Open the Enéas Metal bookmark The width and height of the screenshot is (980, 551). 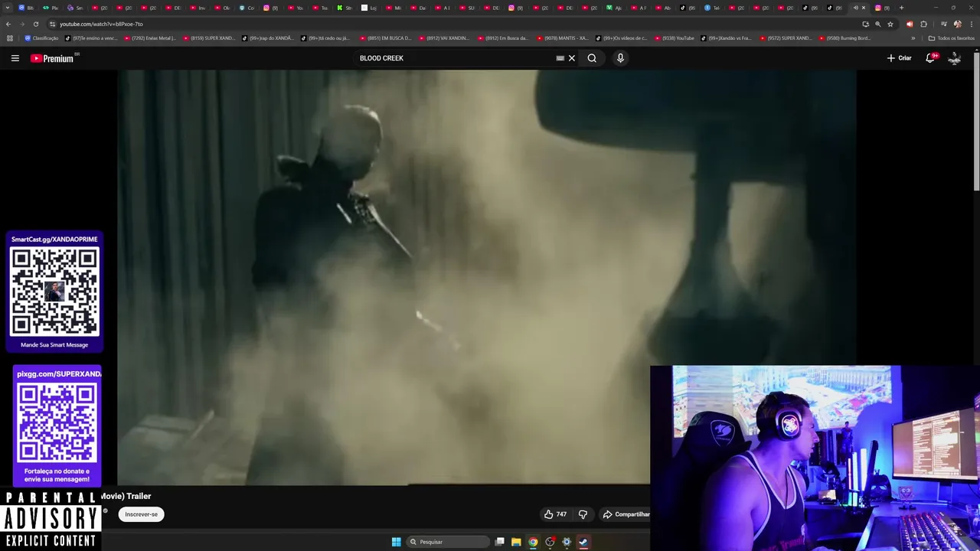150,38
